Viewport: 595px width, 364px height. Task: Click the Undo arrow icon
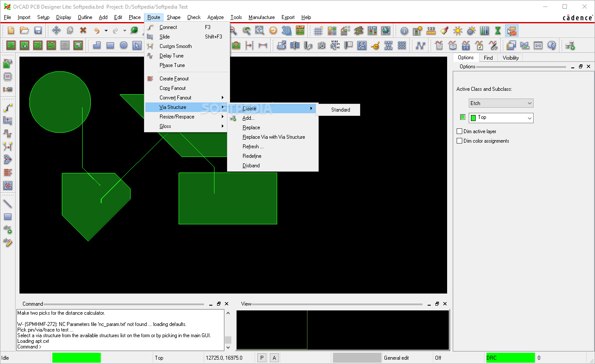[97, 30]
